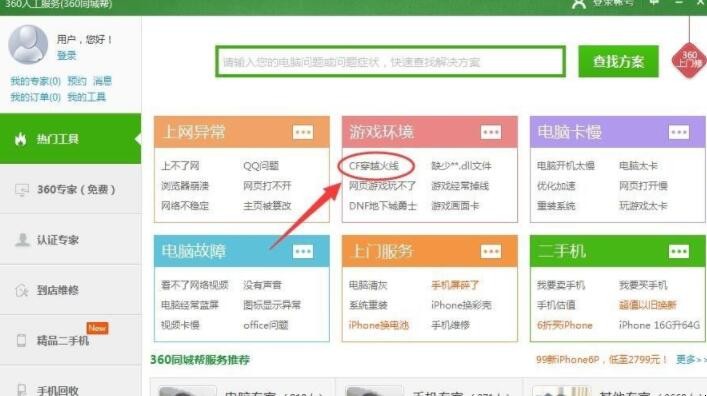The image size is (707, 396).
Task: Open 认证专家 sidebar section
Action: (x=70, y=239)
